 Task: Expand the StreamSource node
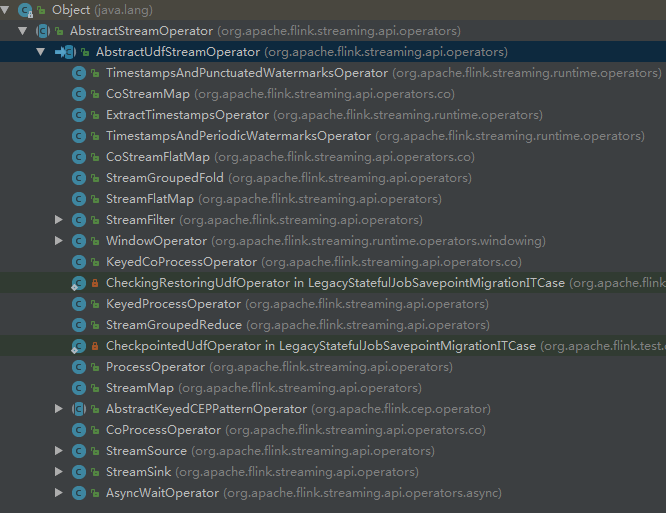click(59, 451)
